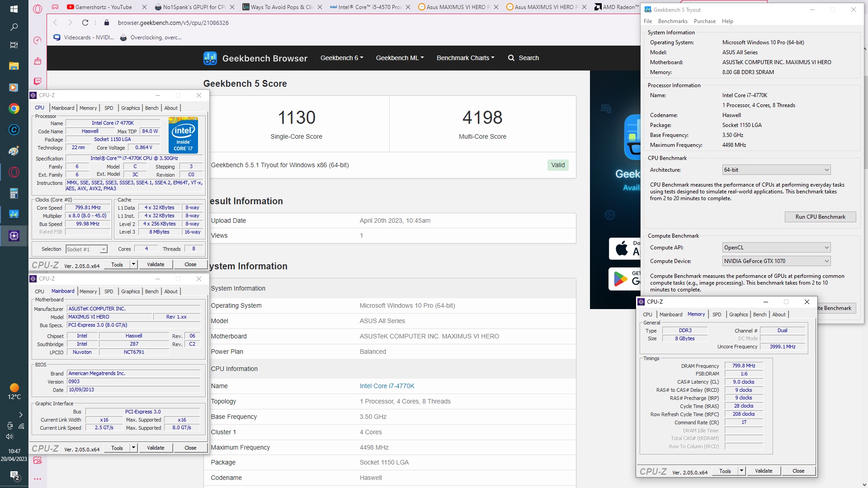Switch to SPD tab in top CPU-Z window
Viewport: 868px width, 488px height.
click(x=109, y=108)
